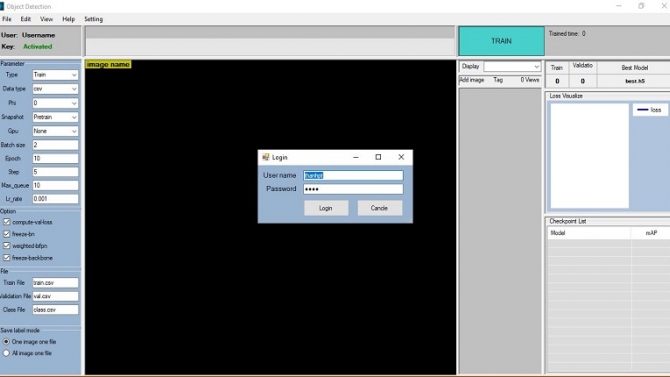This screenshot has width=670, height=377.
Task: Click Login button in Login dialog
Action: pyautogui.click(x=326, y=208)
